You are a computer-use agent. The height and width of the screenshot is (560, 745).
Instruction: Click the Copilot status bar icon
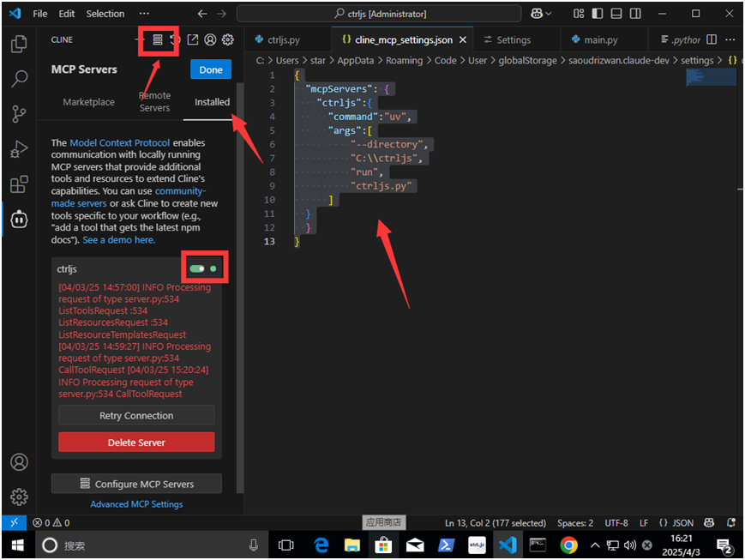[709, 523]
